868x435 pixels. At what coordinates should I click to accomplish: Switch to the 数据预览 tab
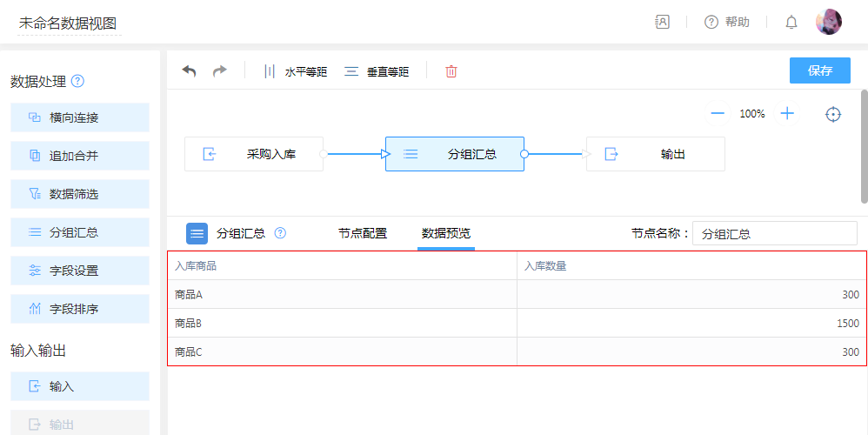[446, 233]
